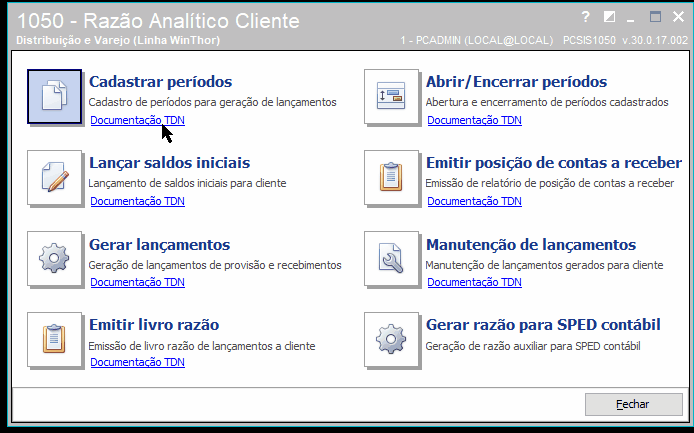
Task: Select the Emitir posição de contas a receber heading
Action: point(554,163)
